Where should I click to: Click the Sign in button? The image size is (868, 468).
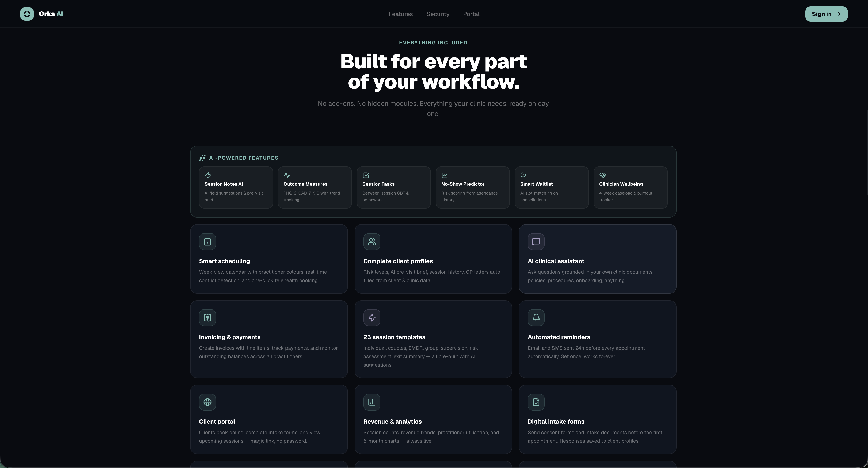point(826,14)
